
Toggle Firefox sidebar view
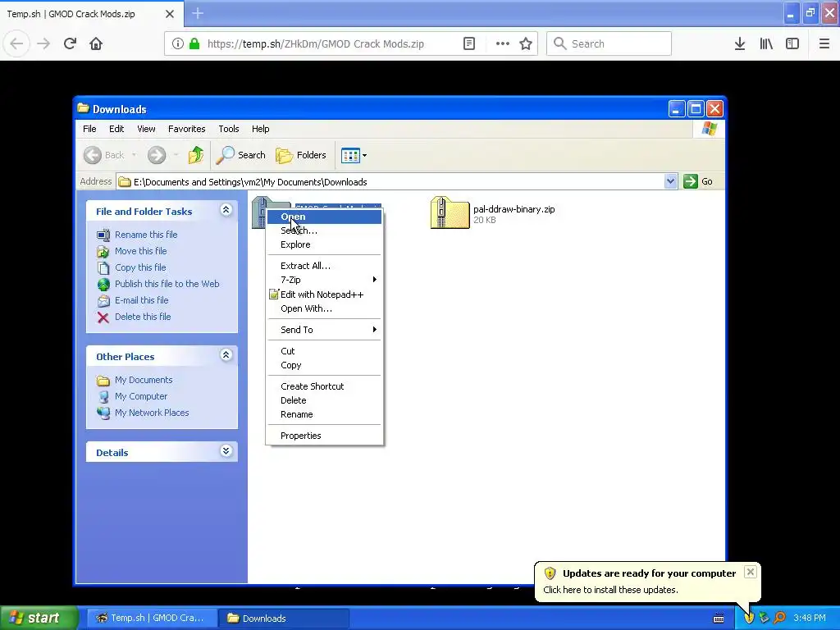click(x=792, y=43)
